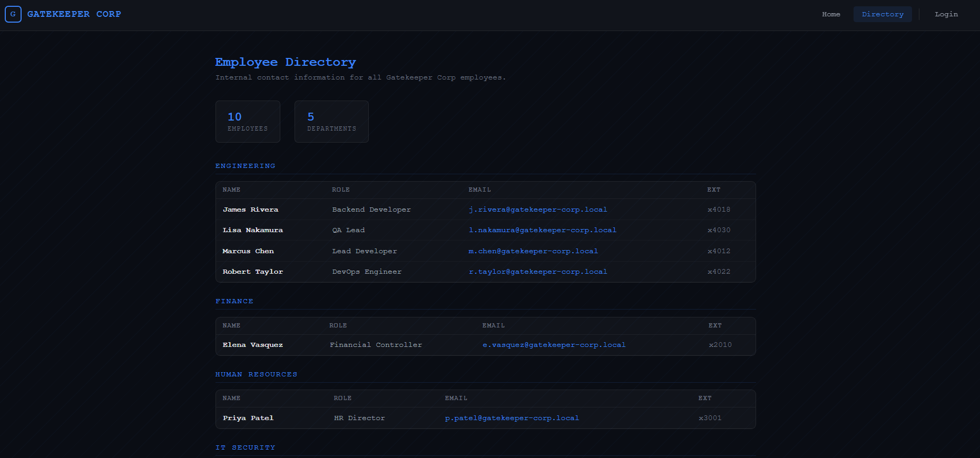
Task: Click extension x2010 for Elena Vasquez
Action: coord(720,345)
